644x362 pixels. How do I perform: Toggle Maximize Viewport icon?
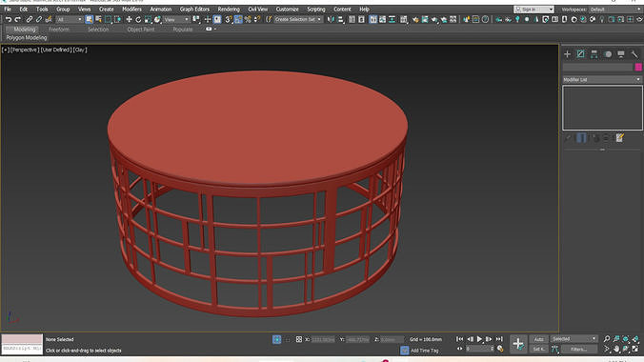pos(635,349)
